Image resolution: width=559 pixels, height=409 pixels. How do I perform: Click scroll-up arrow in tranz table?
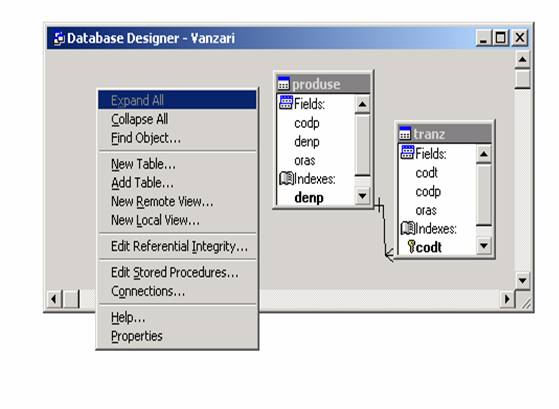point(484,154)
